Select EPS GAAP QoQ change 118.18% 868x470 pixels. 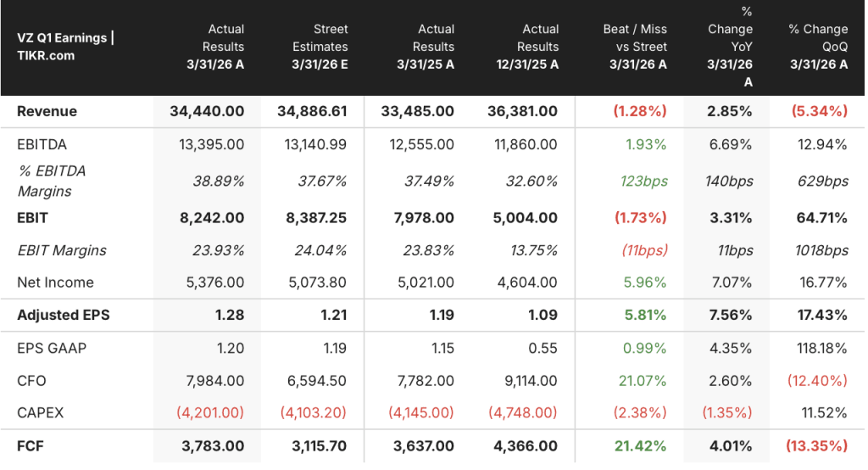click(x=821, y=348)
